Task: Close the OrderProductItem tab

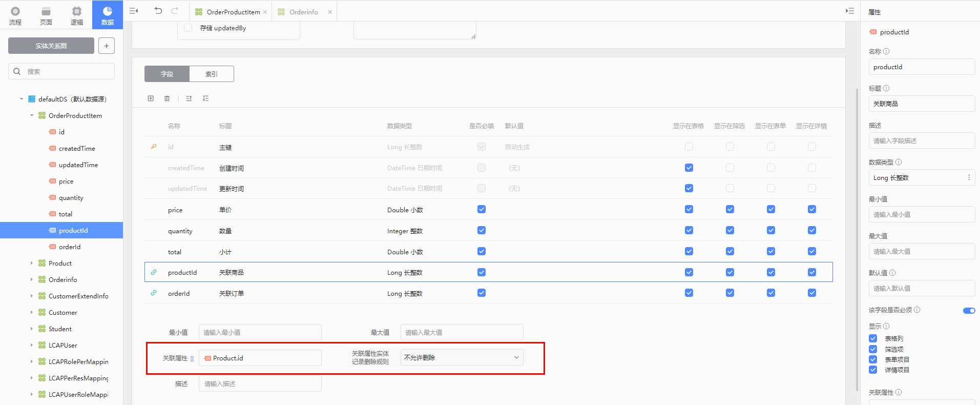Action: pyautogui.click(x=265, y=12)
